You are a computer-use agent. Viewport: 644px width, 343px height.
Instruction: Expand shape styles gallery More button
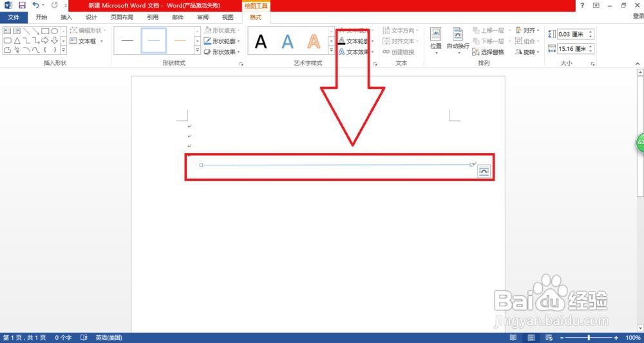pos(197,50)
